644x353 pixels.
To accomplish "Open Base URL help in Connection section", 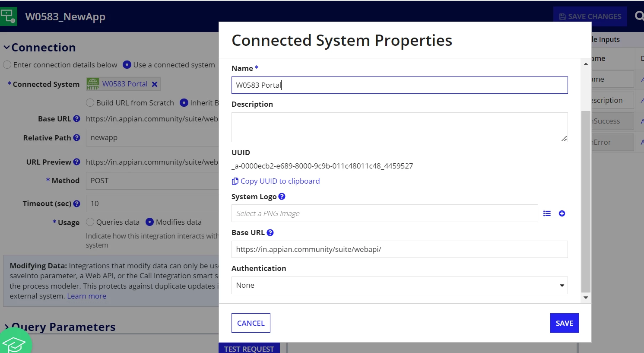I will click(76, 119).
